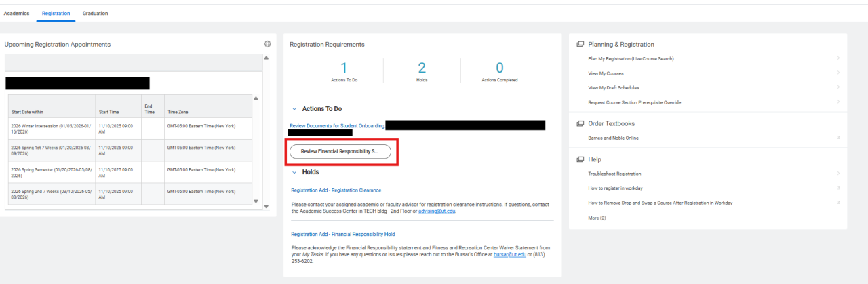Collapse the Holds section

pyautogui.click(x=294, y=172)
